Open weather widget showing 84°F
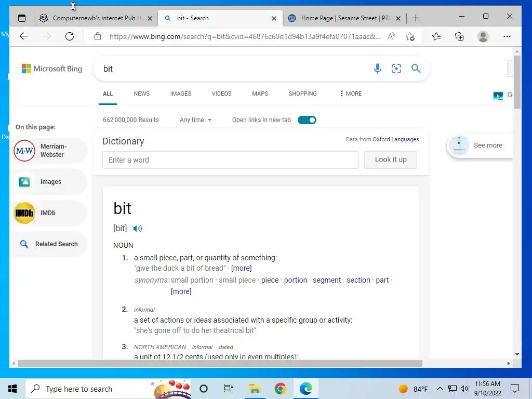 [413, 389]
